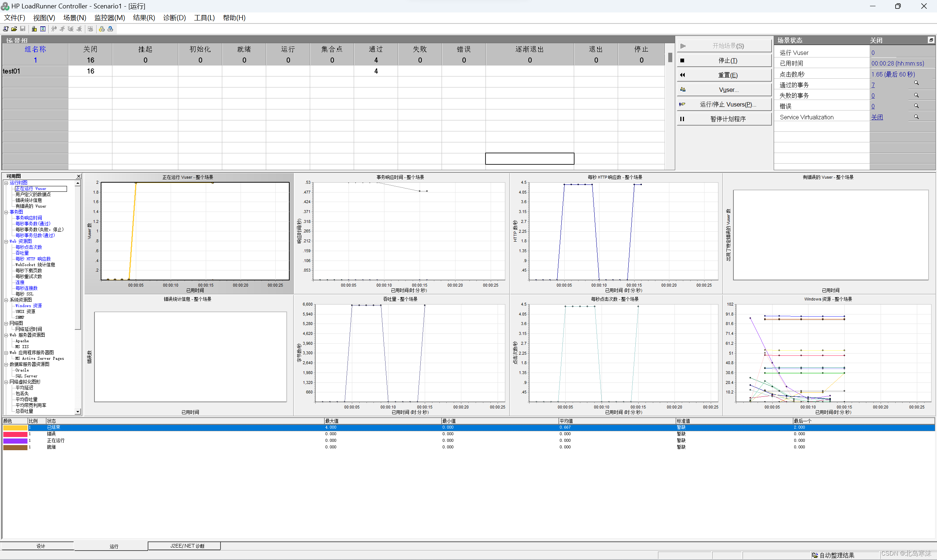The height and width of the screenshot is (560, 937).
Task: Collapse the Web 服务器资源图 tree node
Action: (6, 335)
